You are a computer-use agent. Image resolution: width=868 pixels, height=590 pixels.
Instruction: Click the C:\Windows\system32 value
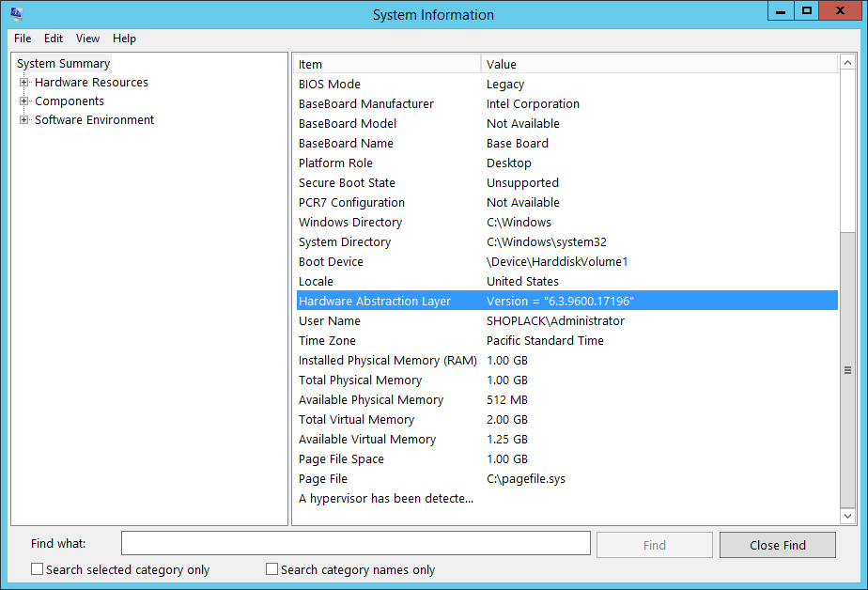coord(547,241)
